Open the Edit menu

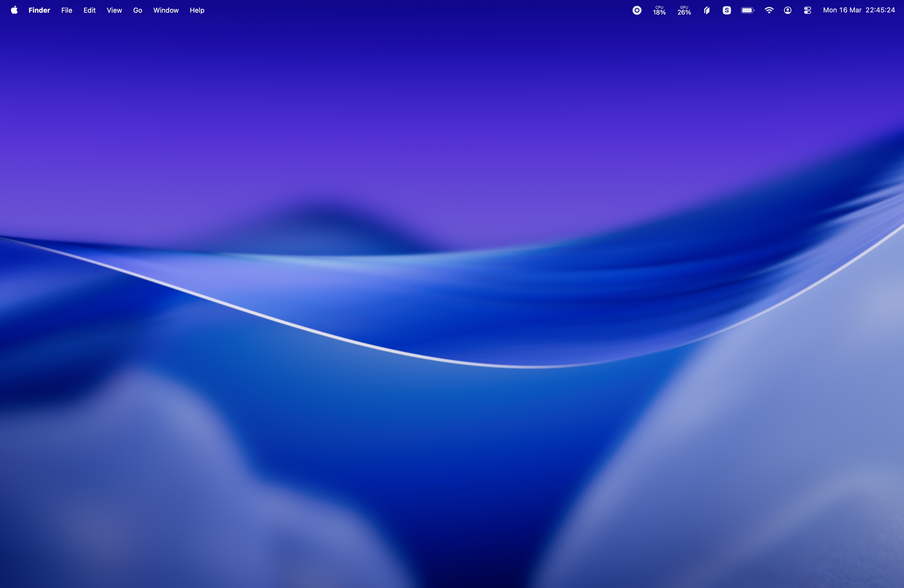click(x=89, y=10)
